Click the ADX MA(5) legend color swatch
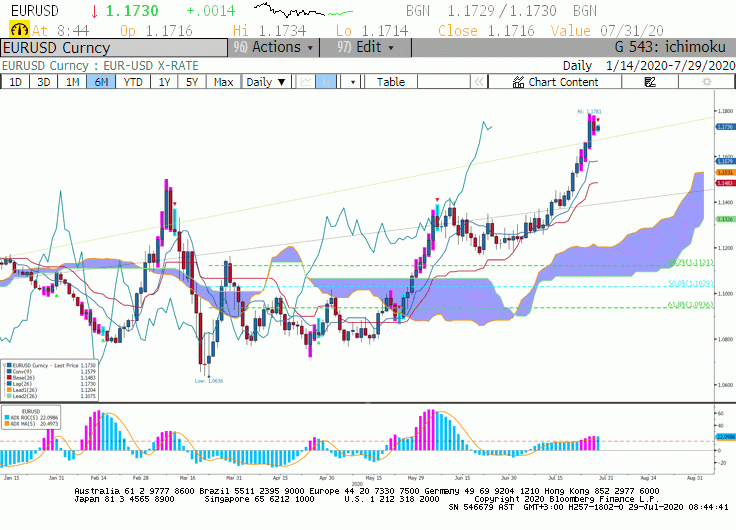The image size is (736, 530). pyautogui.click(x=7, y=423)
